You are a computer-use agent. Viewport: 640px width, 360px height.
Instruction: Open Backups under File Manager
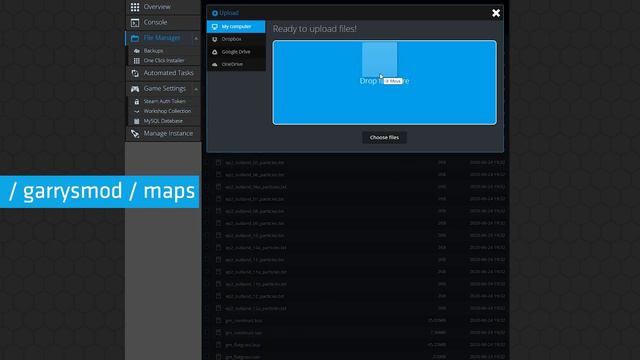click(153, 51)
